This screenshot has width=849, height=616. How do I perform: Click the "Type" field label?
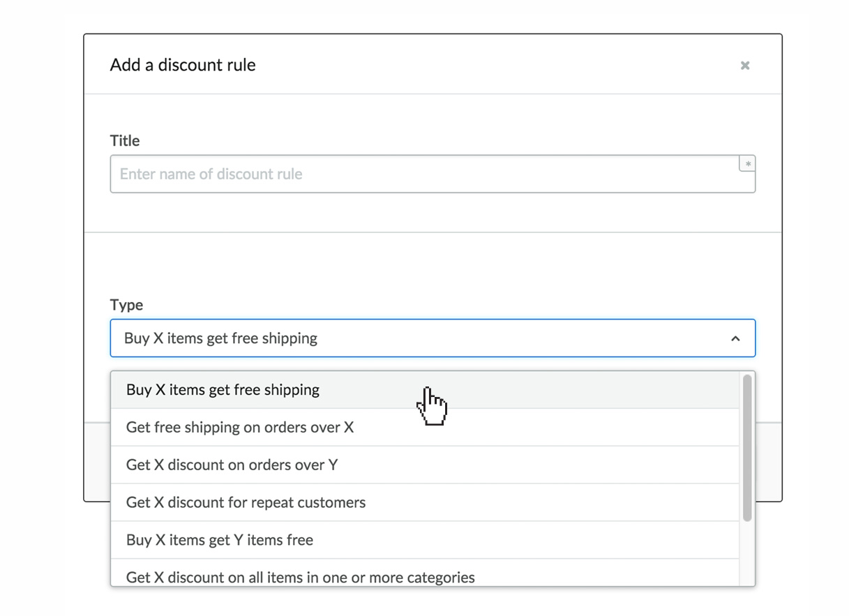tap(126, 305)
